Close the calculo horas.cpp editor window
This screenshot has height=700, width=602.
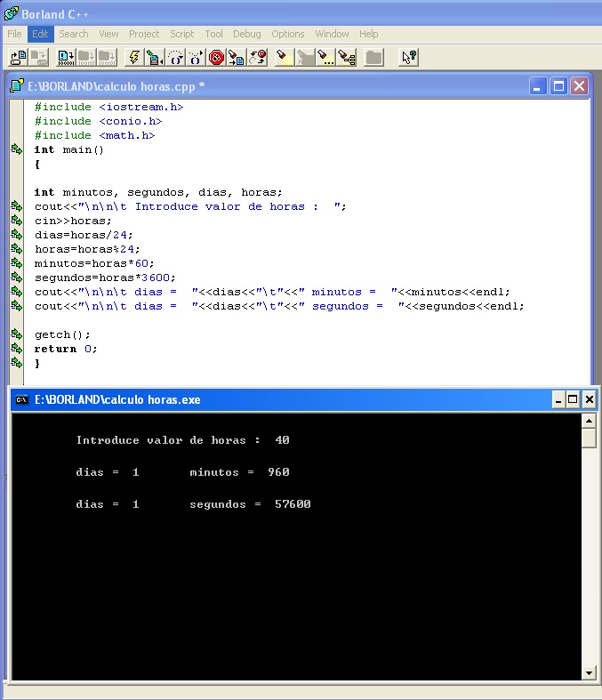click(579, 85)
